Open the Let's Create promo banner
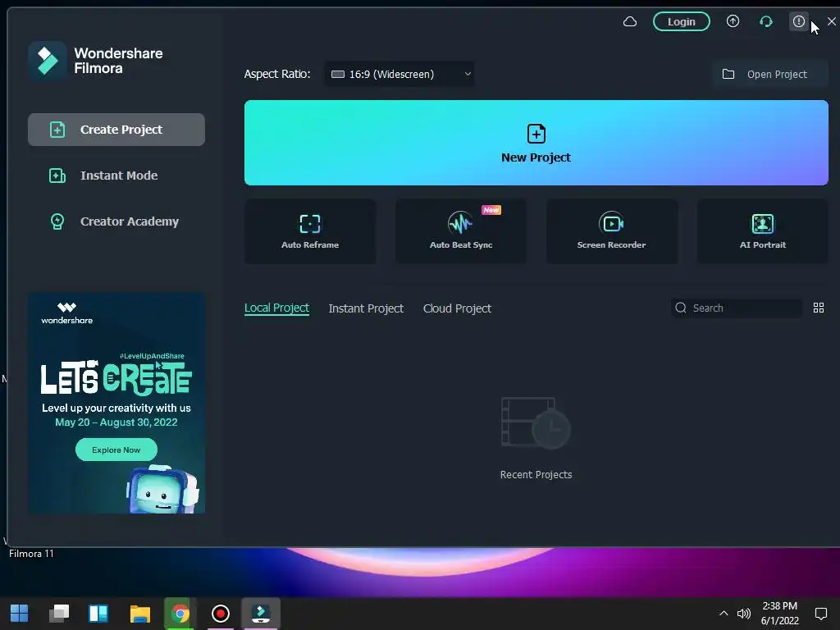 click(116, 403)
